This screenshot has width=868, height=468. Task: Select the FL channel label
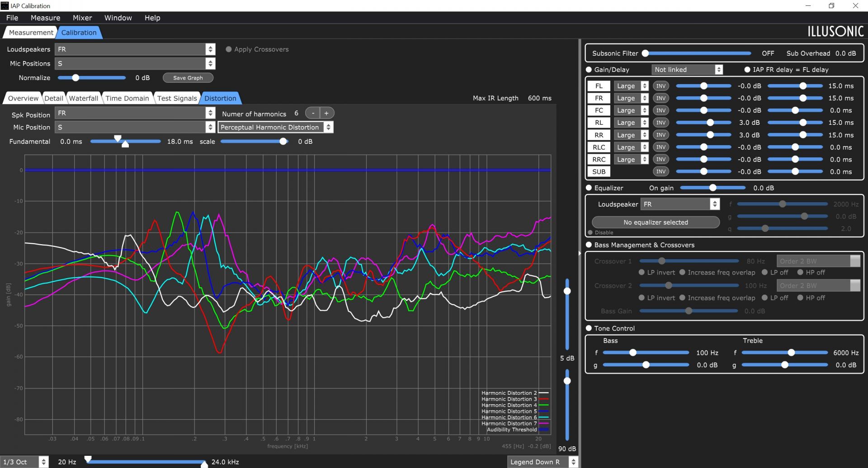[599, 86]
